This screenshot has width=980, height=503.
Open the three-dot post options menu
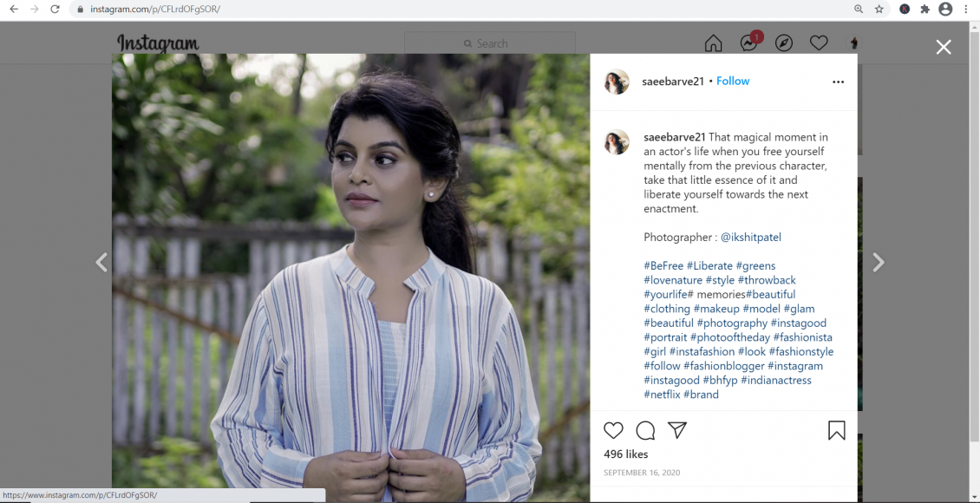click(838, 82)
